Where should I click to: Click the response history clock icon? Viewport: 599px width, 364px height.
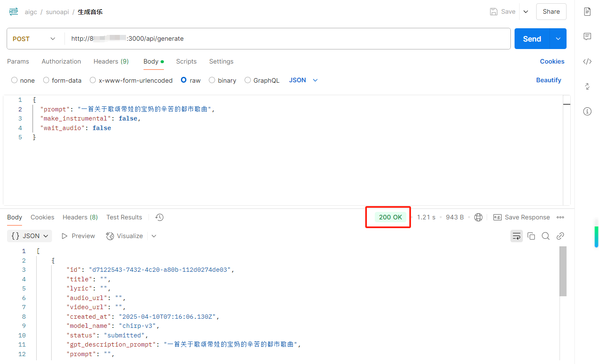tap(159, 217)
